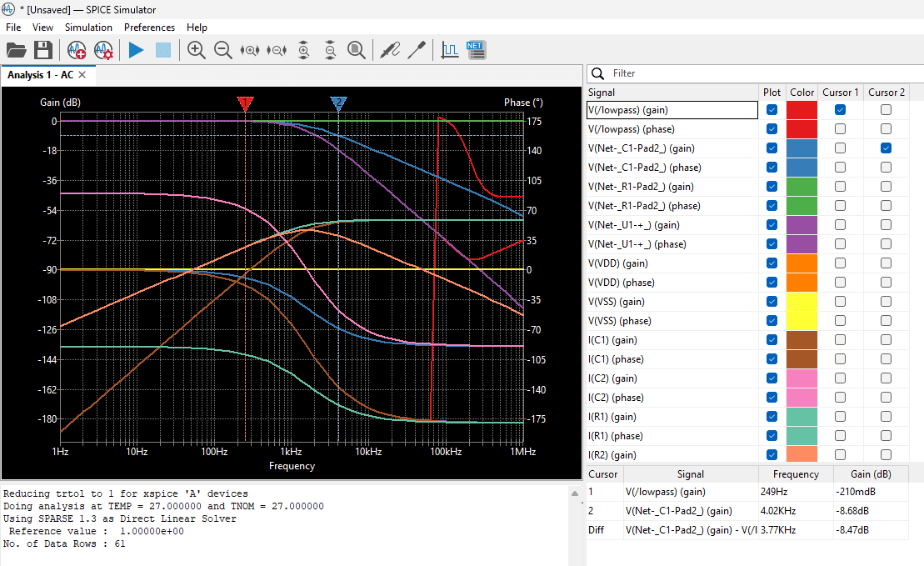The height and width of the screenshot is (566, 924).
Task: Show the SPICE netlist
Action: [x=476, y=50]
